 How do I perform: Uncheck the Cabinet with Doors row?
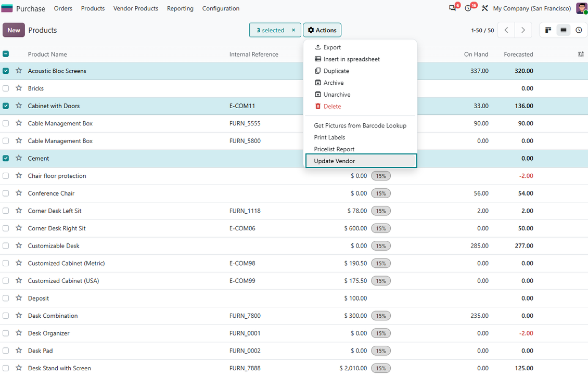pos(6,106)
